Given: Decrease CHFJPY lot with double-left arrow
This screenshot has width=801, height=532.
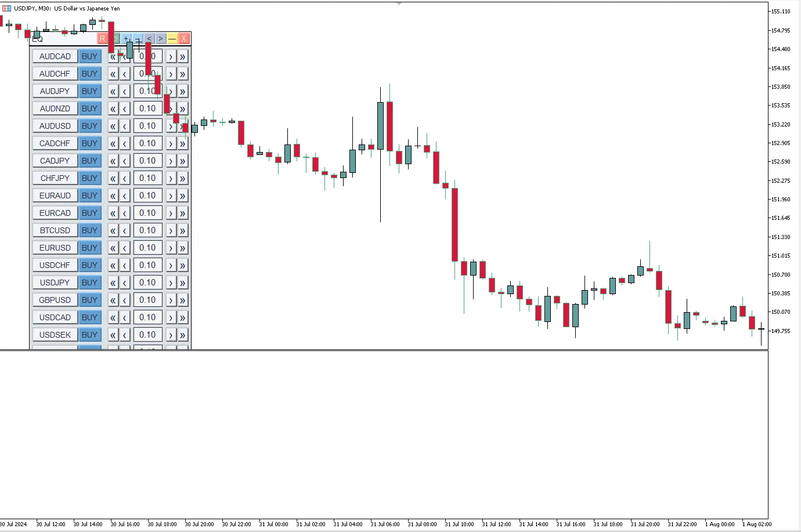Looking at the screenshot, I should tap(113, 178).
